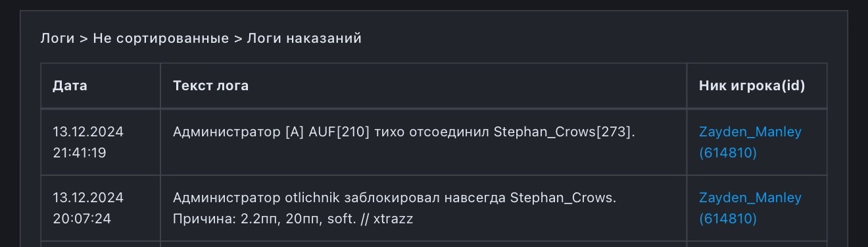Click the 13.12.2024 date in the second row
Image resolution: width=868 pixels, height=247 pixels.
pos(88,198)
